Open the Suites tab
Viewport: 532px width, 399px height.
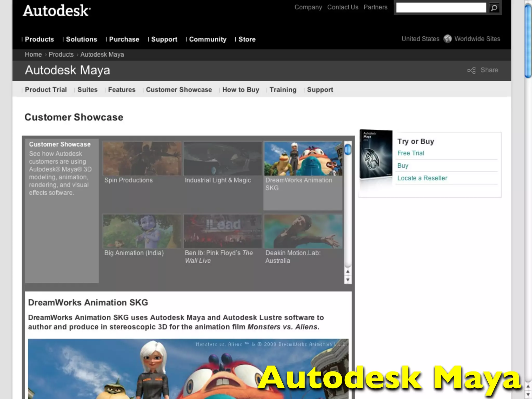tap(88, 90)
